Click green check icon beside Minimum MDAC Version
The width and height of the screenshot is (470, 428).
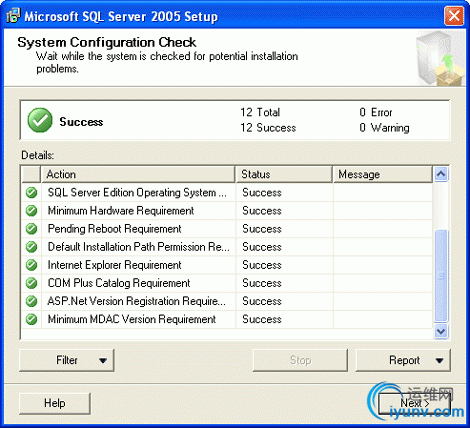(31, 319)
